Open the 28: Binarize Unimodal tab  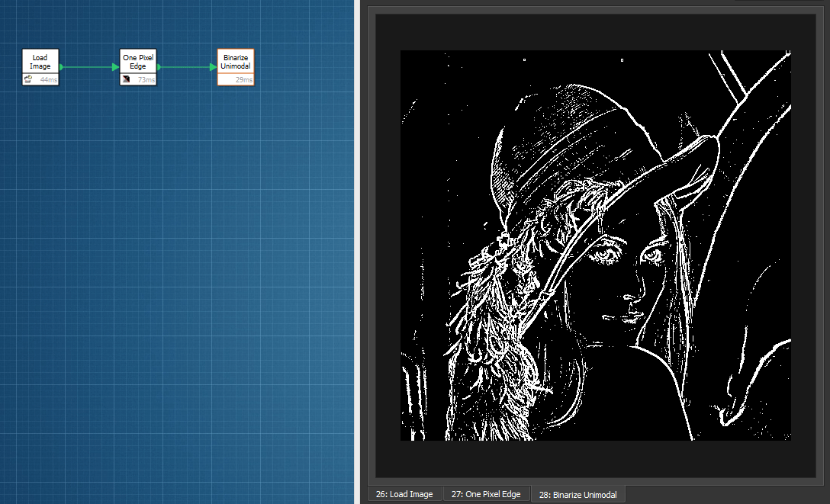pos(578,495)
